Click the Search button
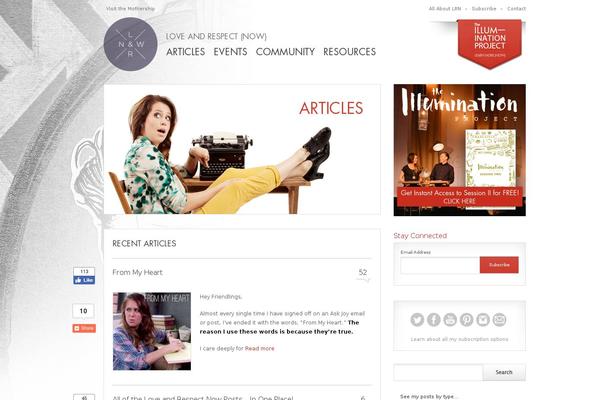Image resolution: width=600 pixels, height=400 pixels. click(504, 372)
